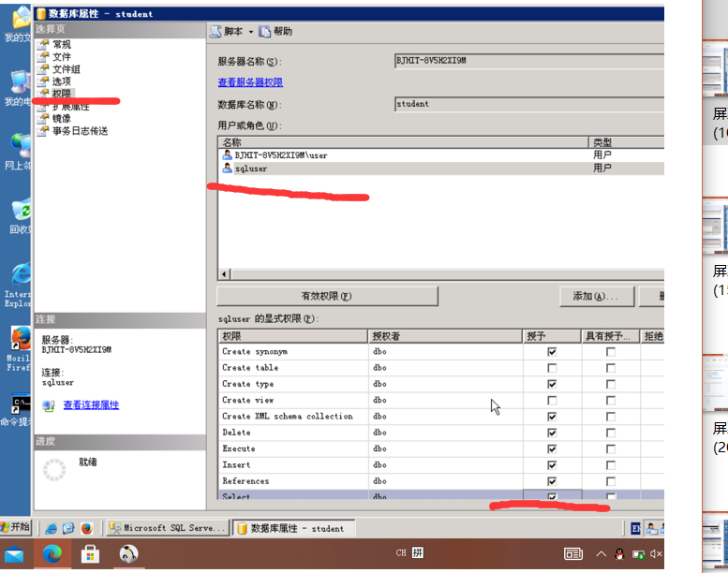Screen dimensions: 728x573
Task: Open 帮助 help in the toolbar
Action: (275, 32)
